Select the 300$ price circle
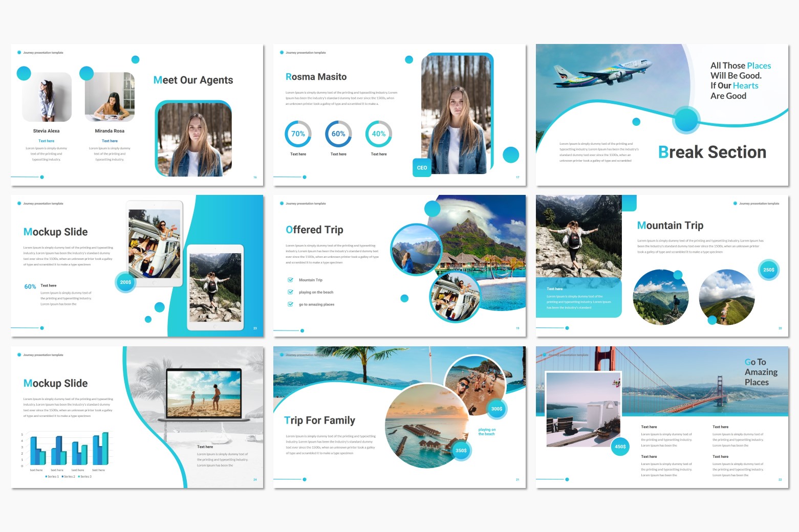Screen dimensions: 799x532 click(x=496, y=409)
